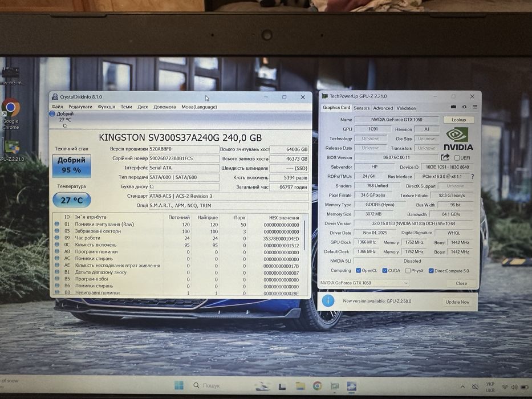Switch to the Sensors tab
Viewport: 532px width, 399px height.
[362, 108]
